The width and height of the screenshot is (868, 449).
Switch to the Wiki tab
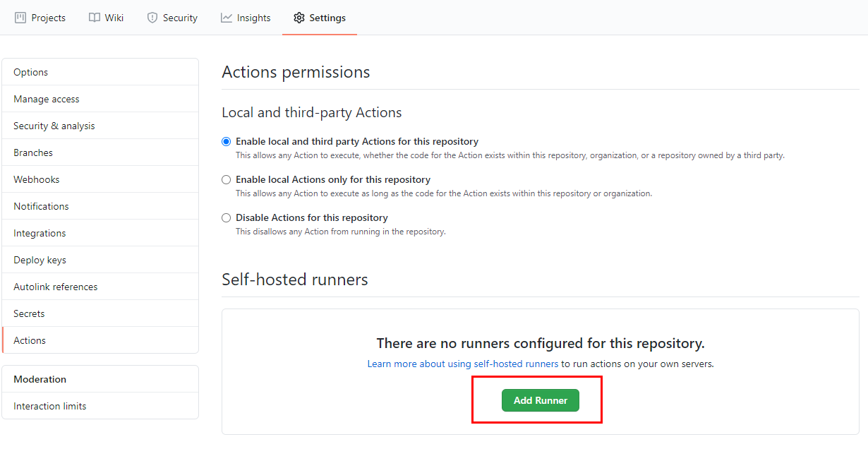(x=107, y=18)
